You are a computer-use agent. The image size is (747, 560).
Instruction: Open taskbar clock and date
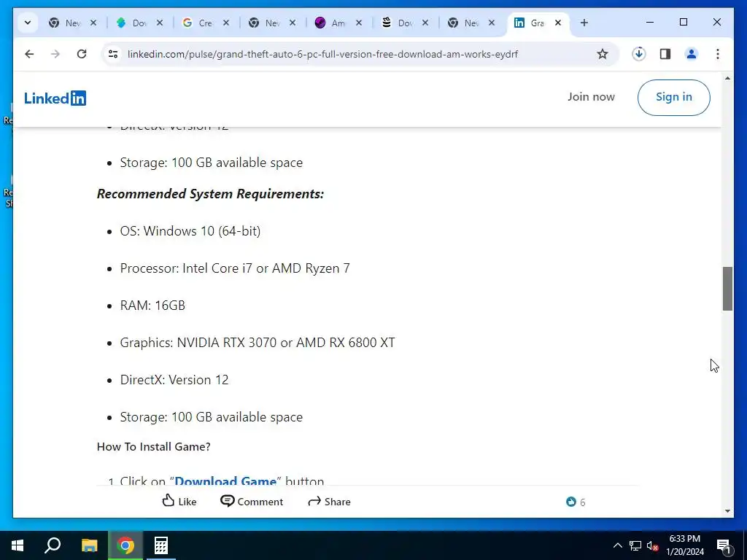[684, 545]
